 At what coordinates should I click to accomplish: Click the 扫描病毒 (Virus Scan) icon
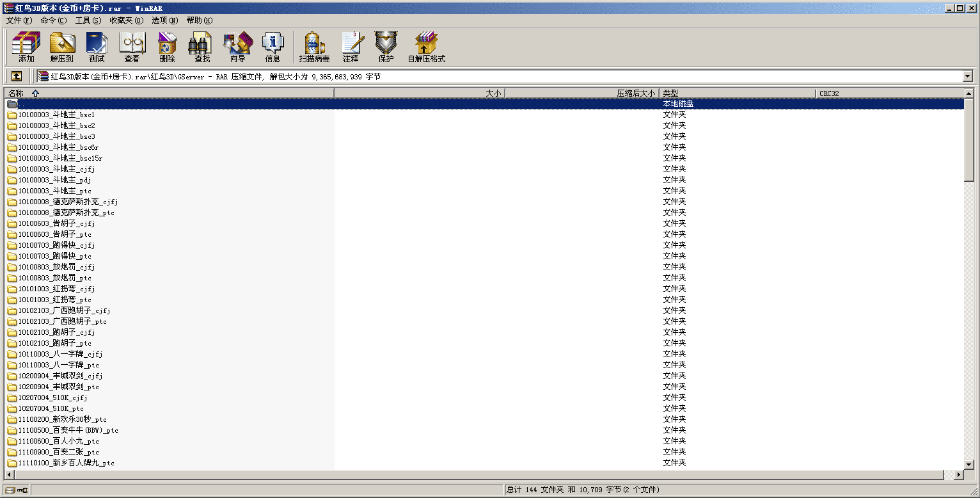pos(314,47)
